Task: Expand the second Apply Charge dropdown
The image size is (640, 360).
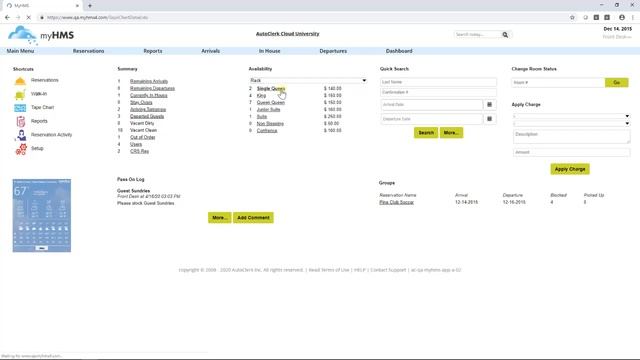Action: 571,123
